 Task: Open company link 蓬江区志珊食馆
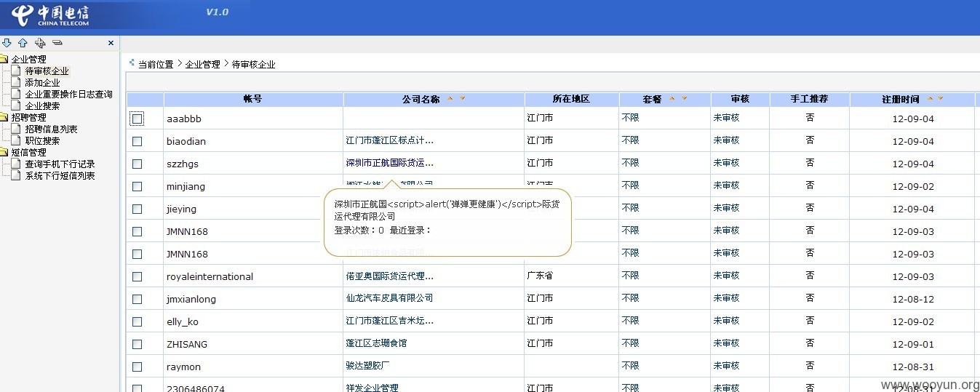coord(376,343)
